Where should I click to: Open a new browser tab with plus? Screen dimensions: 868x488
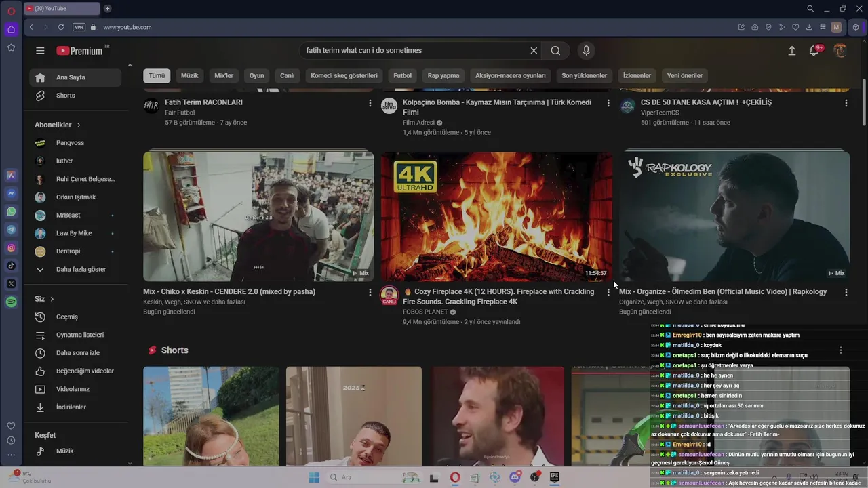coord(107,9)
